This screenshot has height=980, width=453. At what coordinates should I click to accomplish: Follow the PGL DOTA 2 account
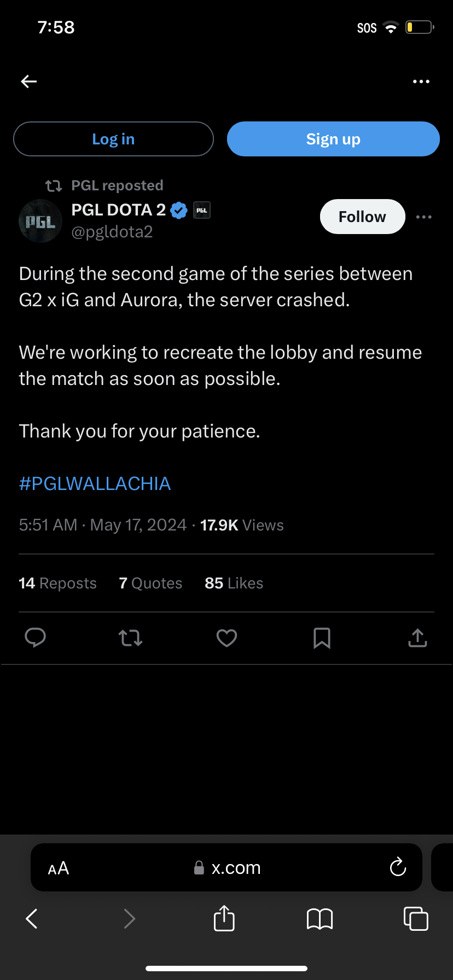coord(362,217)
